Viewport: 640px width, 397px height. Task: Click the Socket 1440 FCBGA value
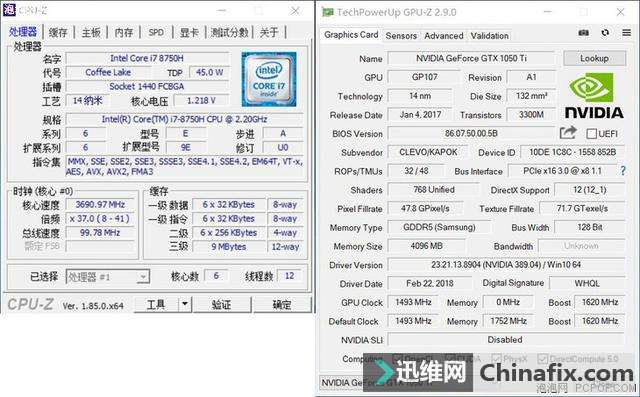[x=147, y=86]
